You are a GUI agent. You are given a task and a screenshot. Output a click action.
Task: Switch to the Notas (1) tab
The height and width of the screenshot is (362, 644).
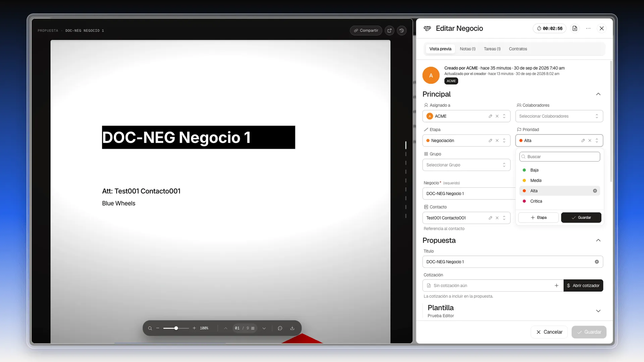coord(468,49)
